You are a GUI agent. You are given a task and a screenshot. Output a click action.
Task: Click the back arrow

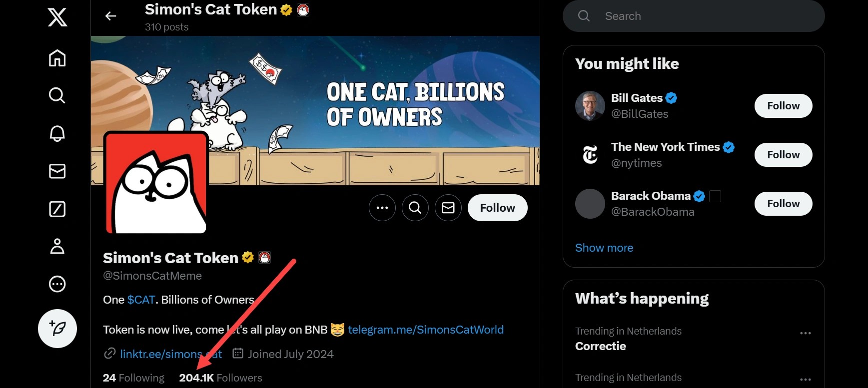110,16
